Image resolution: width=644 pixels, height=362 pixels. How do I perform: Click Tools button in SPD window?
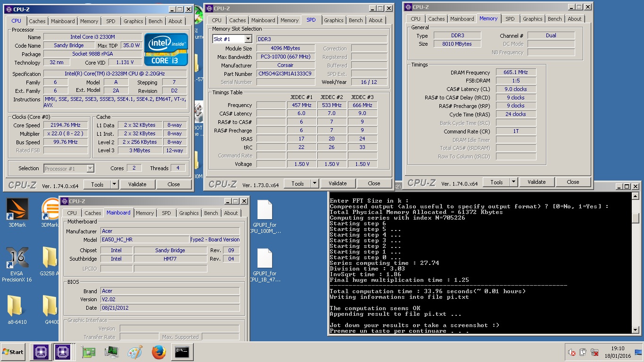click(x=297, y=183)
